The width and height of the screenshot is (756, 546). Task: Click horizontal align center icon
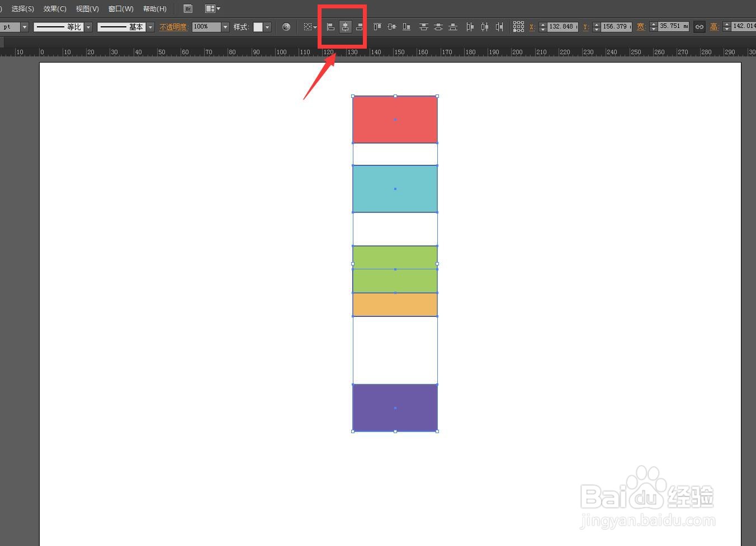345,27
